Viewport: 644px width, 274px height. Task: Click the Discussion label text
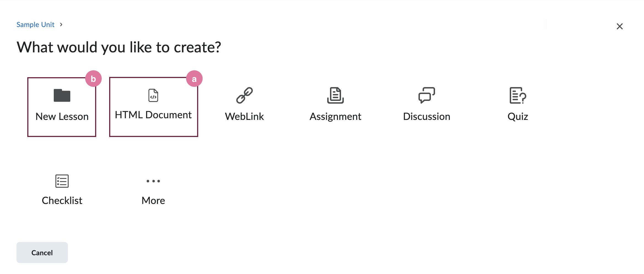pyautogui.click(x=426, y=116)
